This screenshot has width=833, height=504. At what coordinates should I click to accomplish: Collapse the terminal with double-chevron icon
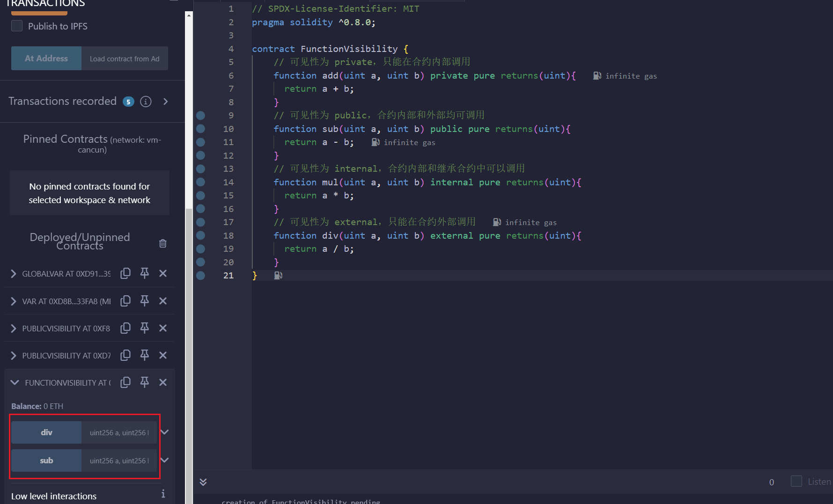point(203,482)
